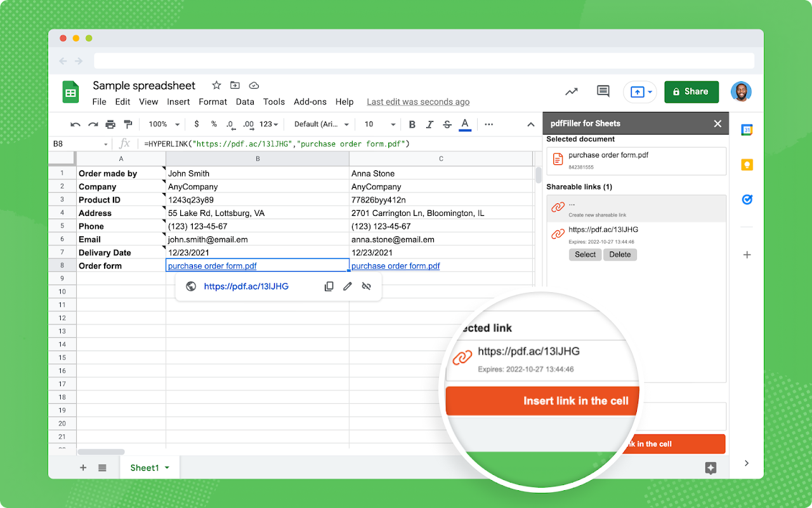Open the comment history icon
The width and height of the screenshot is (812, 508).
[x=603, y=91]
